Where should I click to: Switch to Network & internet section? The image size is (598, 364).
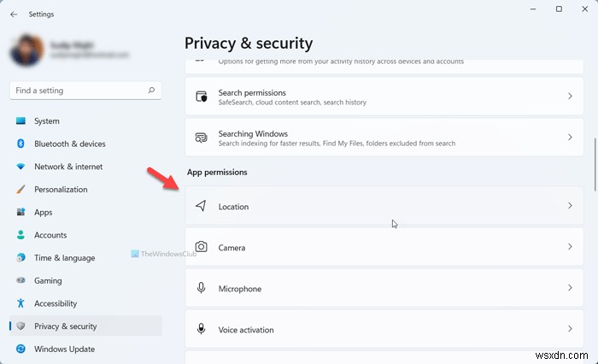pyautogui.click(x=68, y=167)
